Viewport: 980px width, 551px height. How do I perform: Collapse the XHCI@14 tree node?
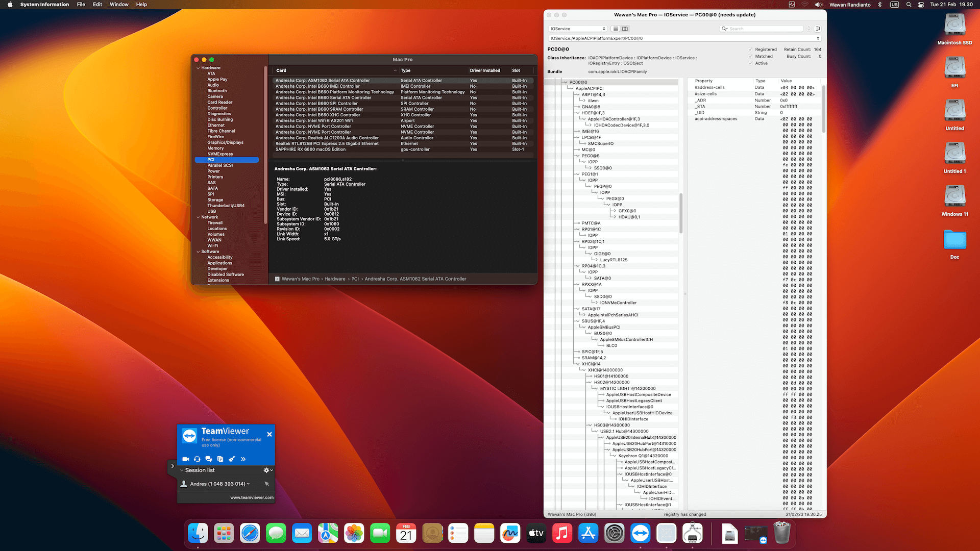tap(577, 364)
